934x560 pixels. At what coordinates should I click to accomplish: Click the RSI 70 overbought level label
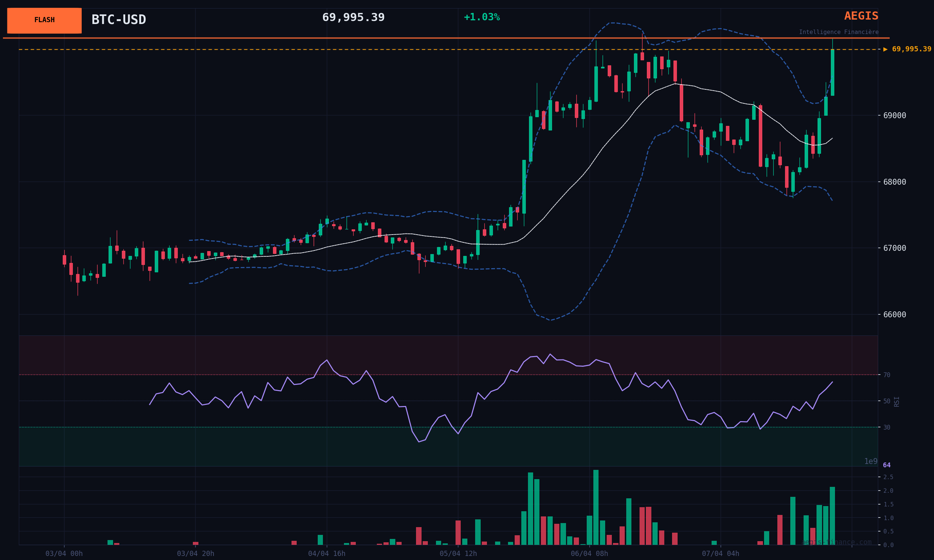click(x=886, y=375)
